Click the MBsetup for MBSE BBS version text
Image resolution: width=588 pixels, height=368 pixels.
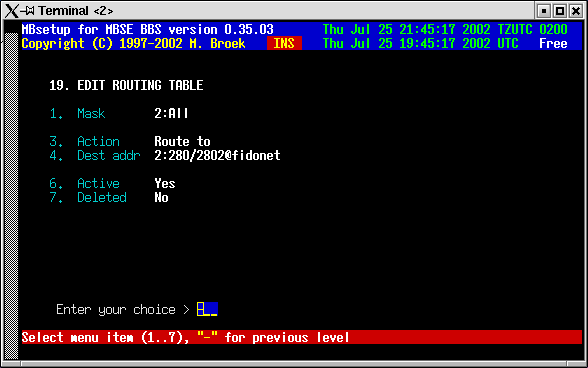[147, 29]
